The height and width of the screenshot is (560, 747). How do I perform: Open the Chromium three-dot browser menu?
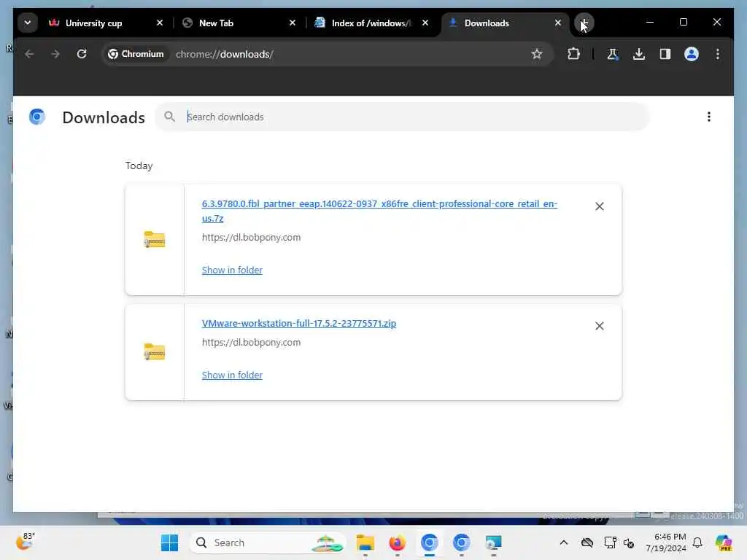(x=718, y=54)
